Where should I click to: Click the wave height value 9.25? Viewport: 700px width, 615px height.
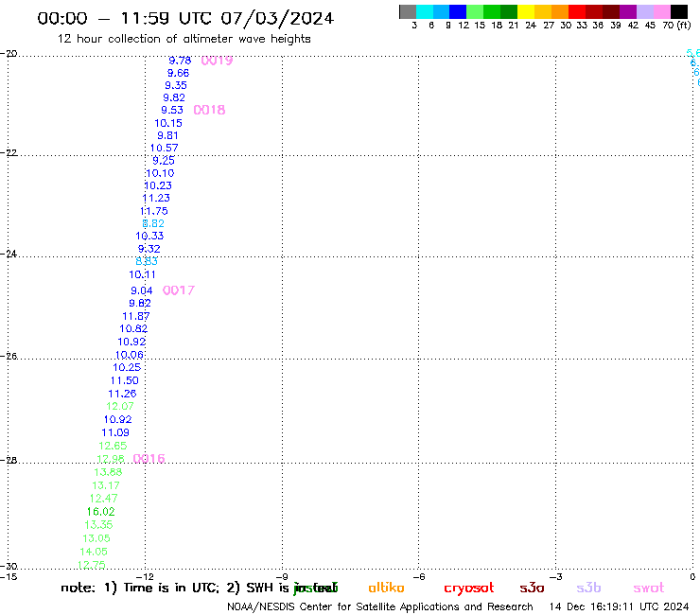(164, 160)
